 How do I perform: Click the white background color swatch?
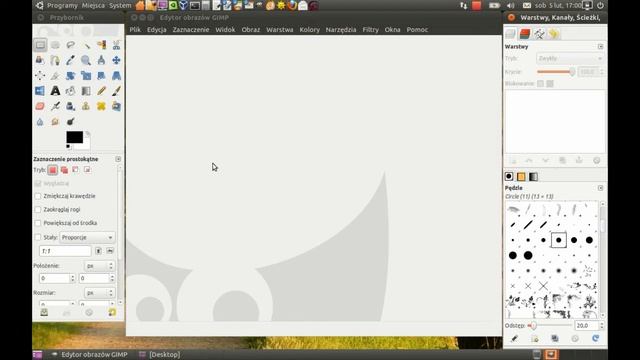click(86, 145)
